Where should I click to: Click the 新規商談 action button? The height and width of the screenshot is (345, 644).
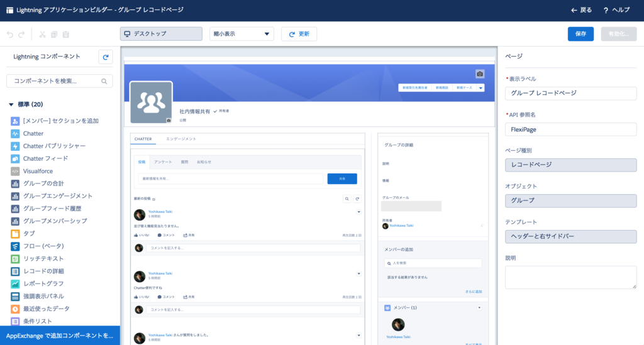(442, 88)
